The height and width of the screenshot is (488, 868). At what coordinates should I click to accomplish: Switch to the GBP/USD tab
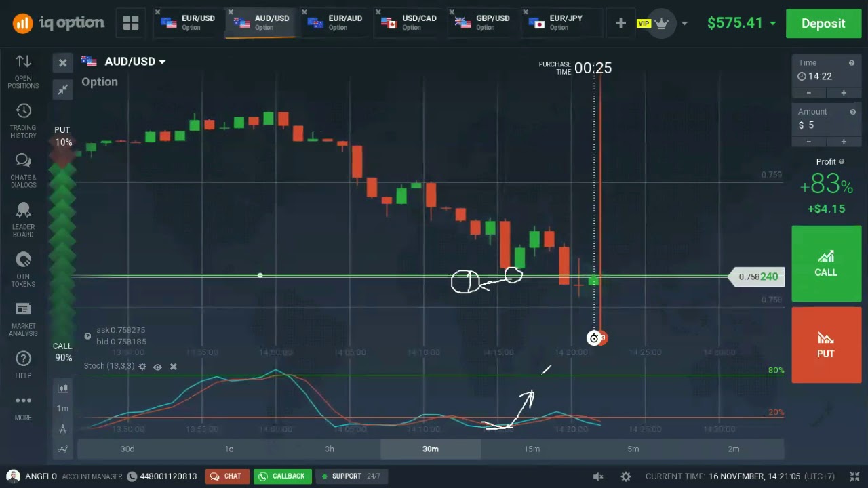click(483, 23)
